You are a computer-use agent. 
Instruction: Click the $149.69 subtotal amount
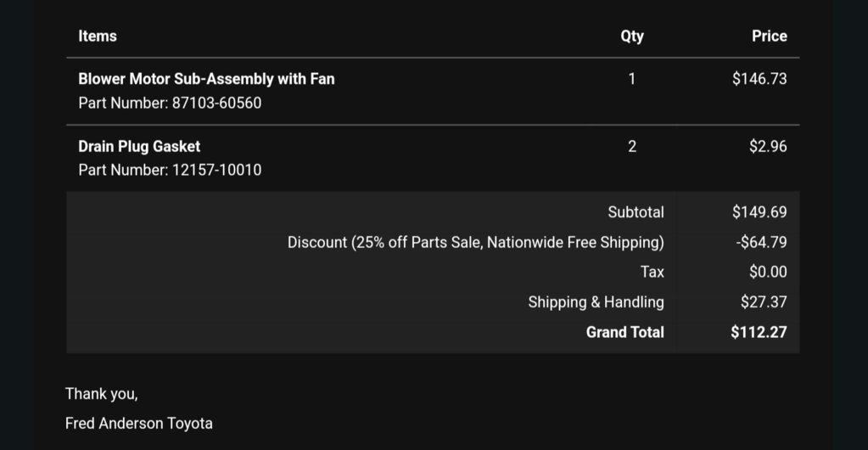point(759,212)
